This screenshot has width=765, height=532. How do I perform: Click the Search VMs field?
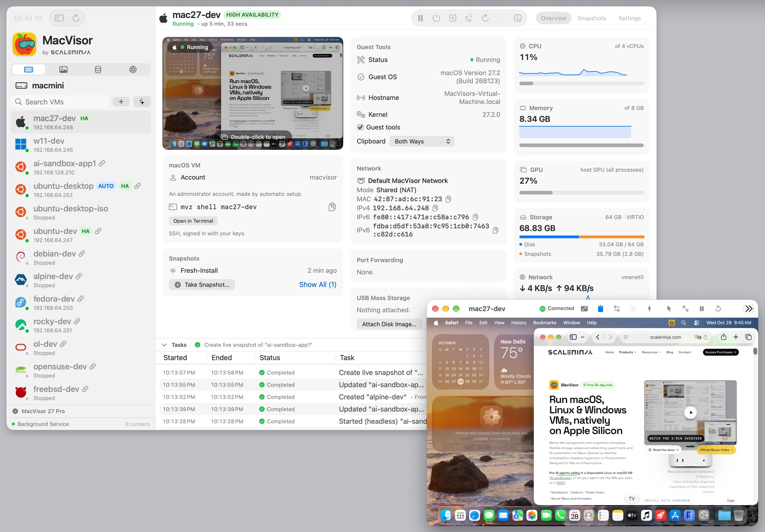(60, 102)
